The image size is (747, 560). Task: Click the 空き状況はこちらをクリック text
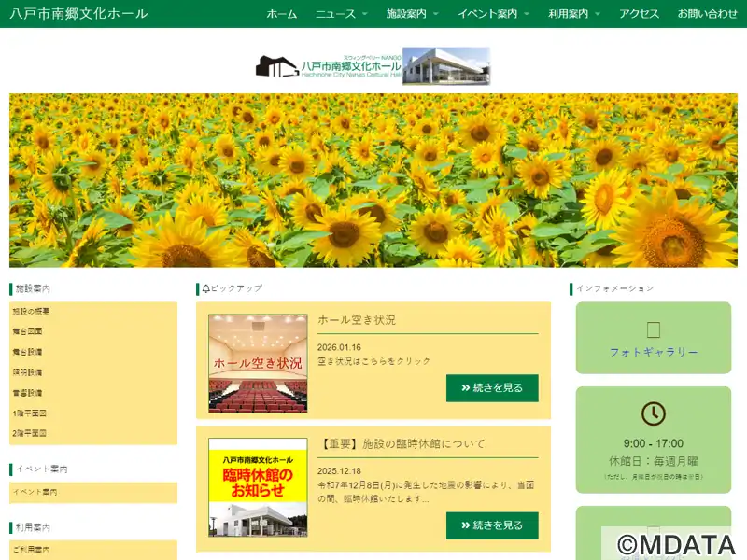coord(374,361)
